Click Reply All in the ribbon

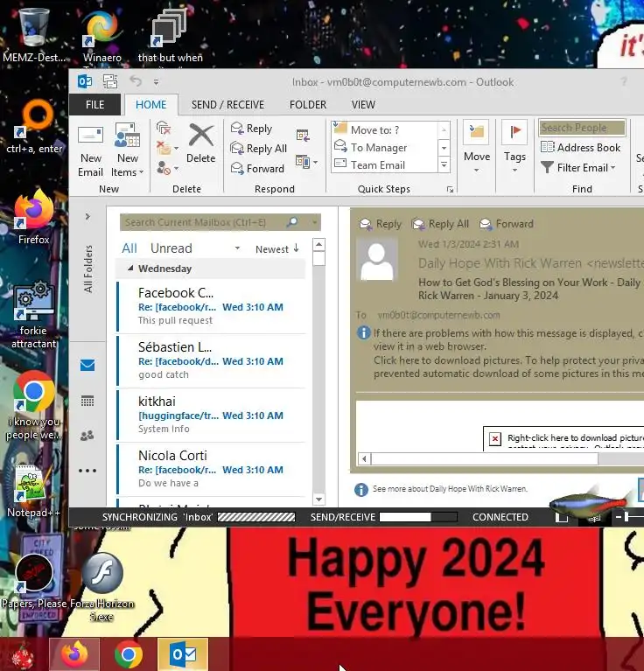point(258,149)
